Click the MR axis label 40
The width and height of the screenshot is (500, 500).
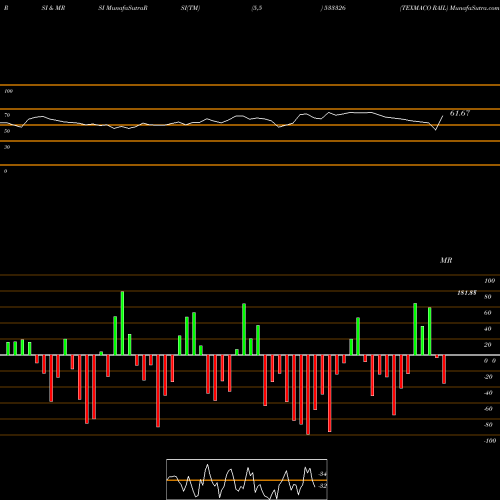tap(488, 329)
